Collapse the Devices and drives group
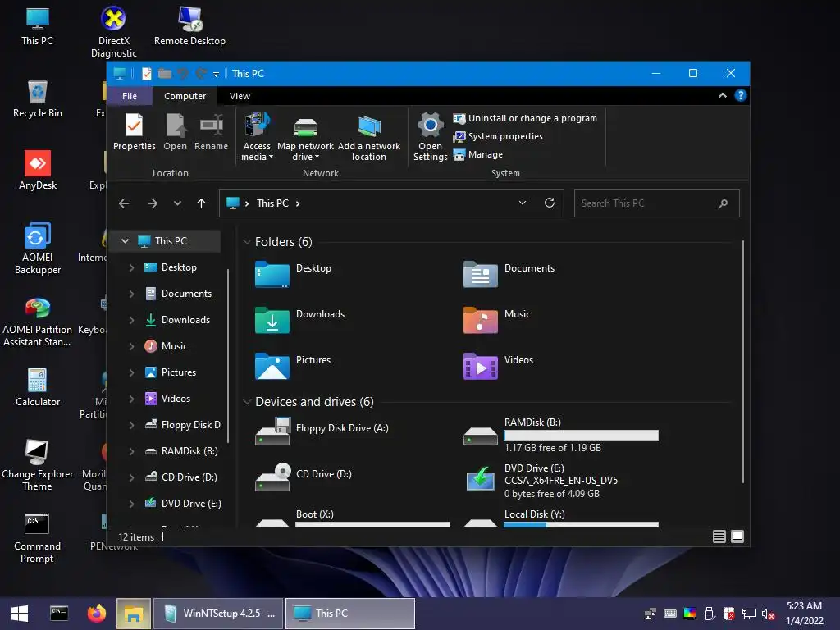840x630 pixels. (x=247, y=402)
